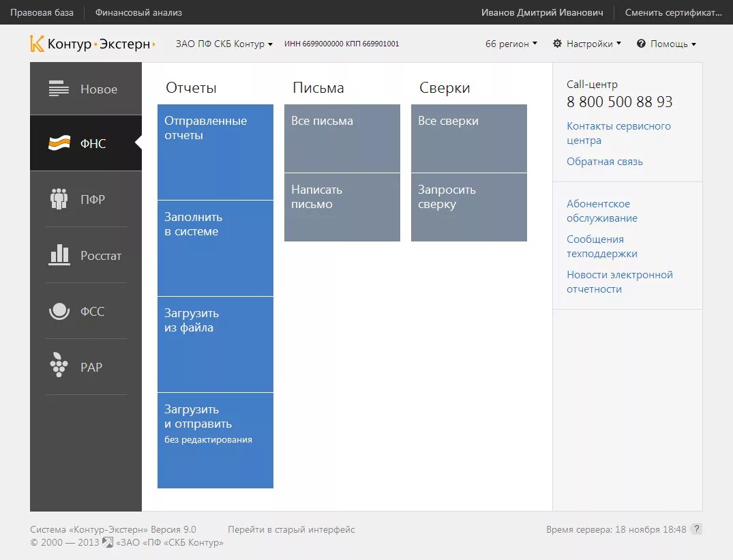Click «ЗАО «ПФ «СКБ Контур» footer text
The height and width of the screenshot is (560, 733).
pyautogui.click(x=170, y=543)
